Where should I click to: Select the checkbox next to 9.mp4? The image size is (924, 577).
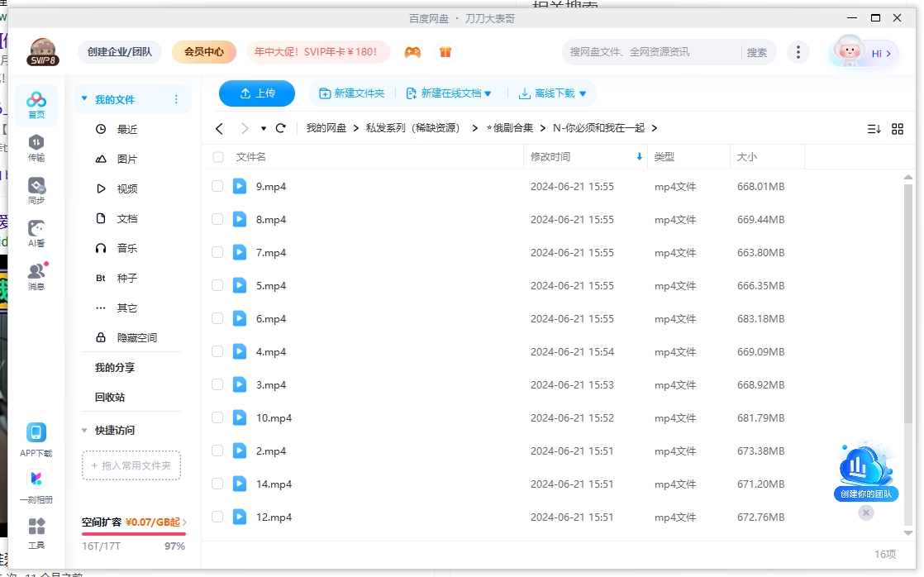pos(217,186)
